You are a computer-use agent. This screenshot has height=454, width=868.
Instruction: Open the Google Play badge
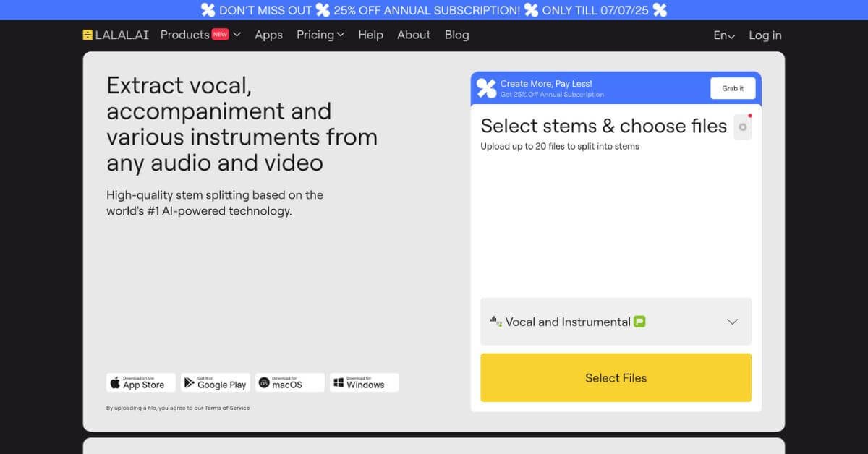(x=215, y=382)
